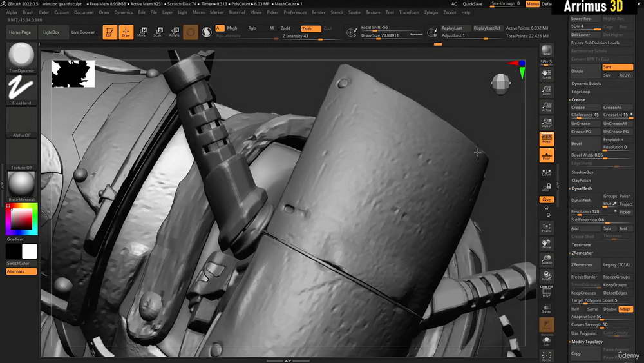Open LightBox browser
Image resolution: width=644 pixels, height=363 pixels.
click(52, 32)
